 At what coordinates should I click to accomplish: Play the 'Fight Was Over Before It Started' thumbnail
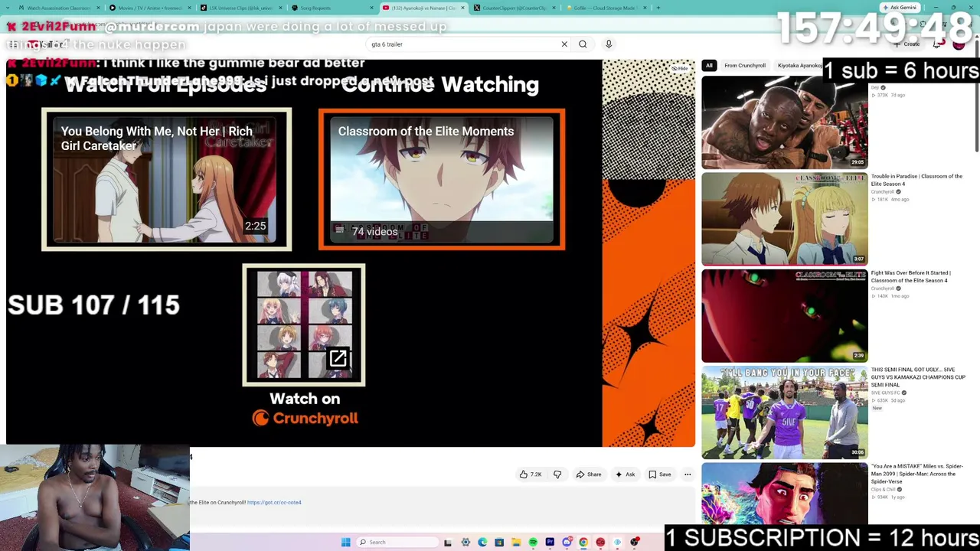pyautogui.click(x=785, y=315)
